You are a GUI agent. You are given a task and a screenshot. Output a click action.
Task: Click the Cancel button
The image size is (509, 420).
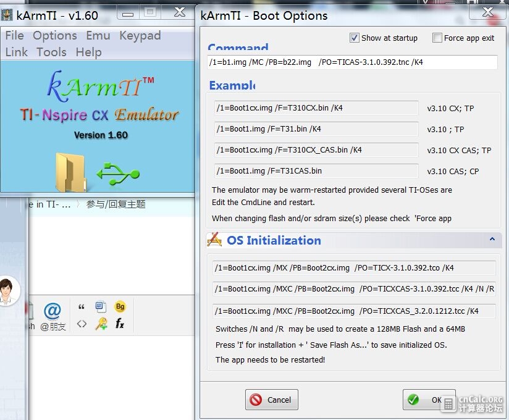tap(272, 400)
